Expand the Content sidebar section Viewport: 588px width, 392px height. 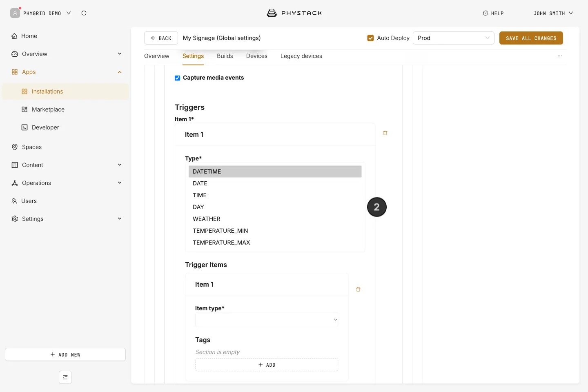(x=120, y=165)
